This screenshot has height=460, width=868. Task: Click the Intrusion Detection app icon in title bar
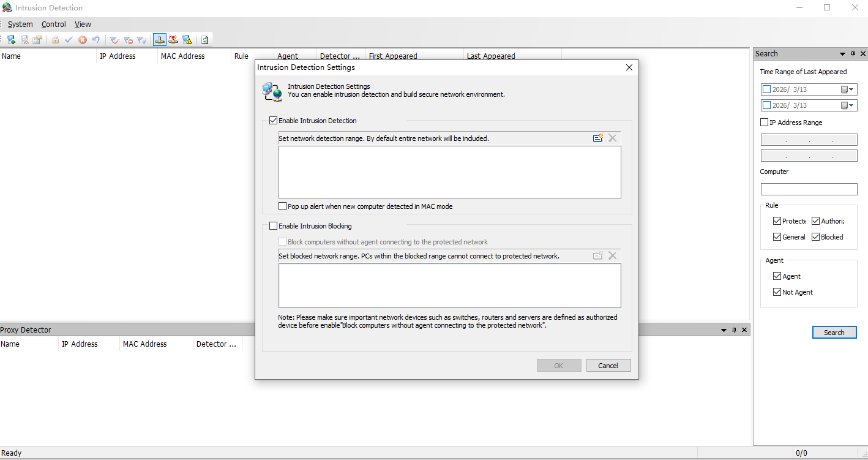point(7,8)
